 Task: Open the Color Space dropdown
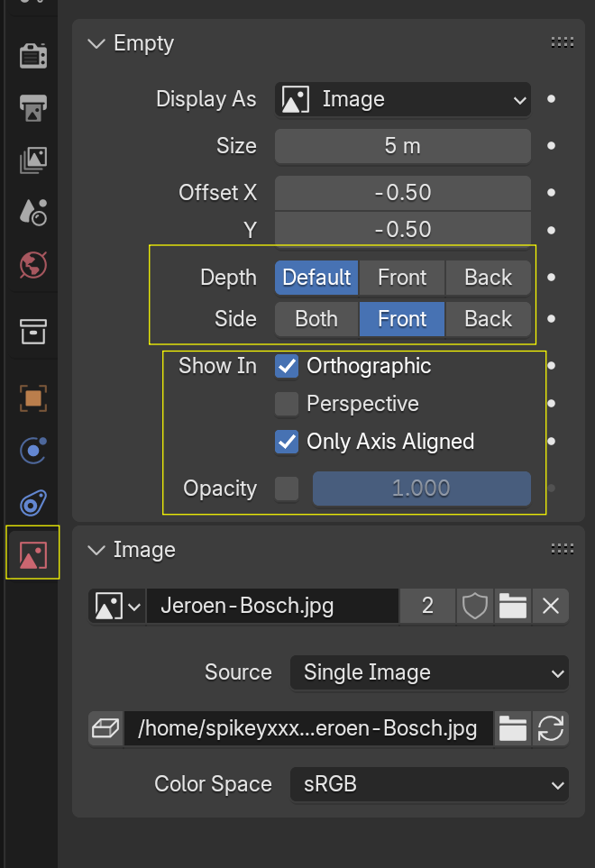tap(429, 784)
